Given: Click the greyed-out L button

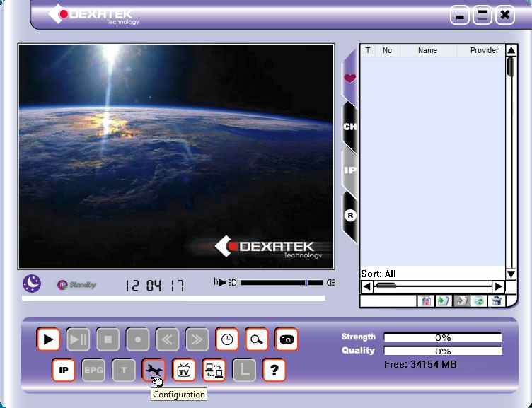Looking at the screenshot, I should point(244,370).
